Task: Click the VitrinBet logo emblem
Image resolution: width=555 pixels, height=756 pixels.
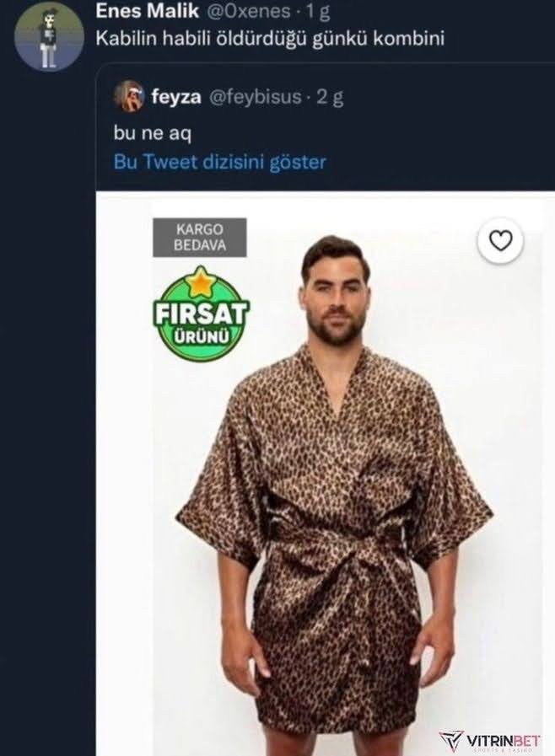Action: (452, 740)
